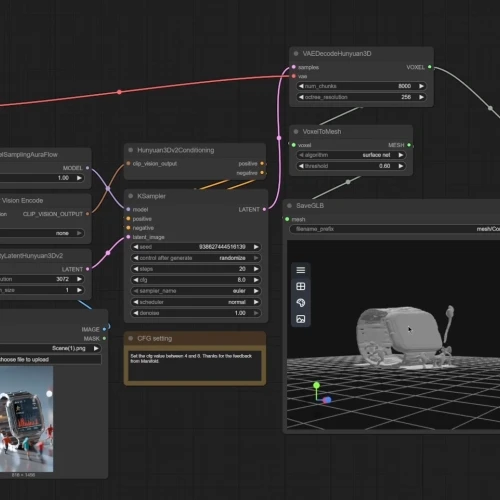This screenshot has height=500, width=500.
Task: Increase cfg with the right arrow
Action: click(x=256, y=280)
